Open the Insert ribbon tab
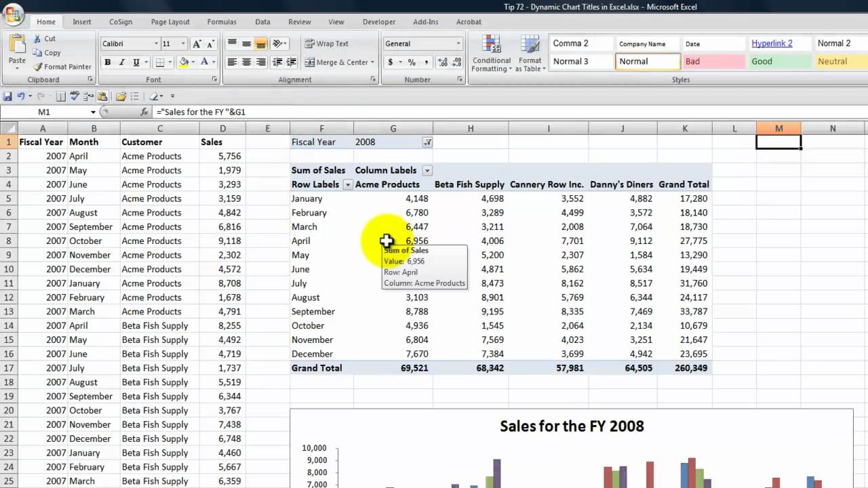Viewport: 868px width, 488px height. coord(82,22)
